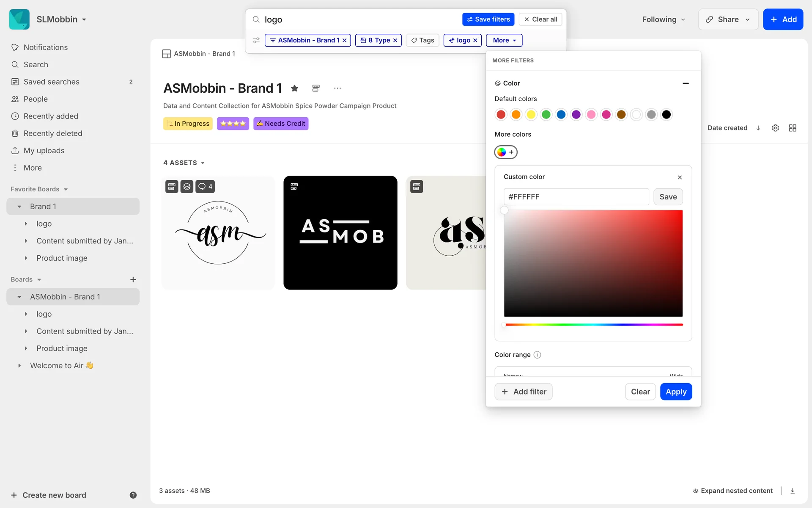Open the help question mark icon
This screenshot has width=812, height=508.
133,495
